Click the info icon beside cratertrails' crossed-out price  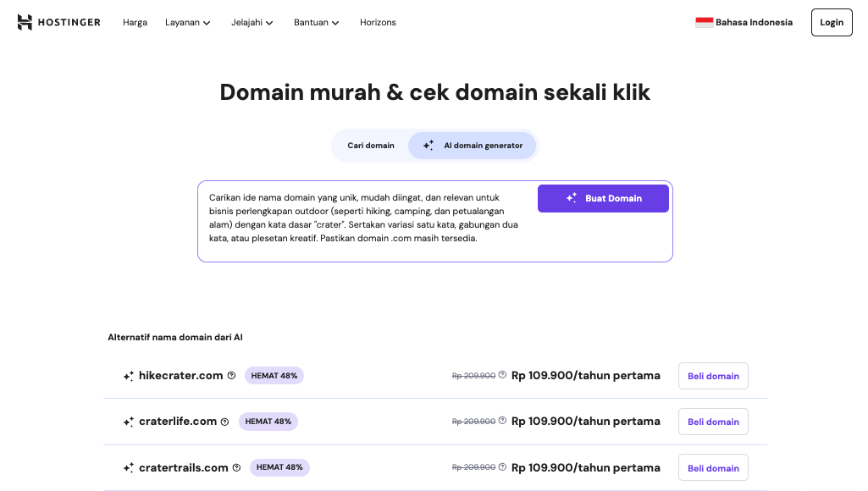tap(501, 466)
